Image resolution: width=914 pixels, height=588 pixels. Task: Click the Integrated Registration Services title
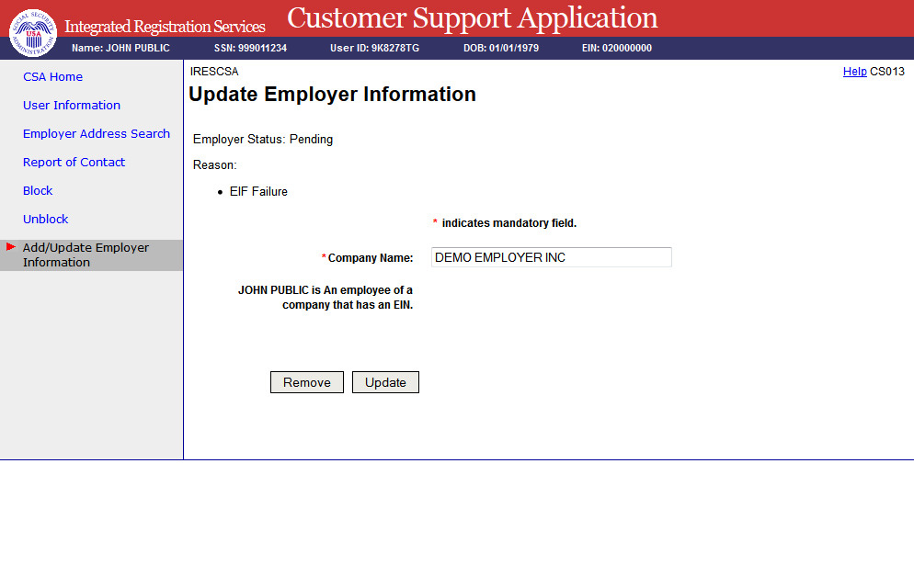[165, 27]
